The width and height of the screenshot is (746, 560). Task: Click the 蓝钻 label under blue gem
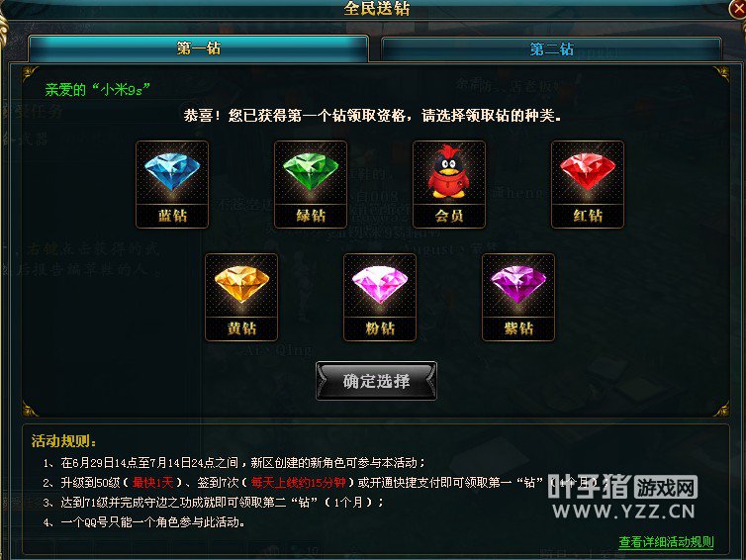(172, 216)
